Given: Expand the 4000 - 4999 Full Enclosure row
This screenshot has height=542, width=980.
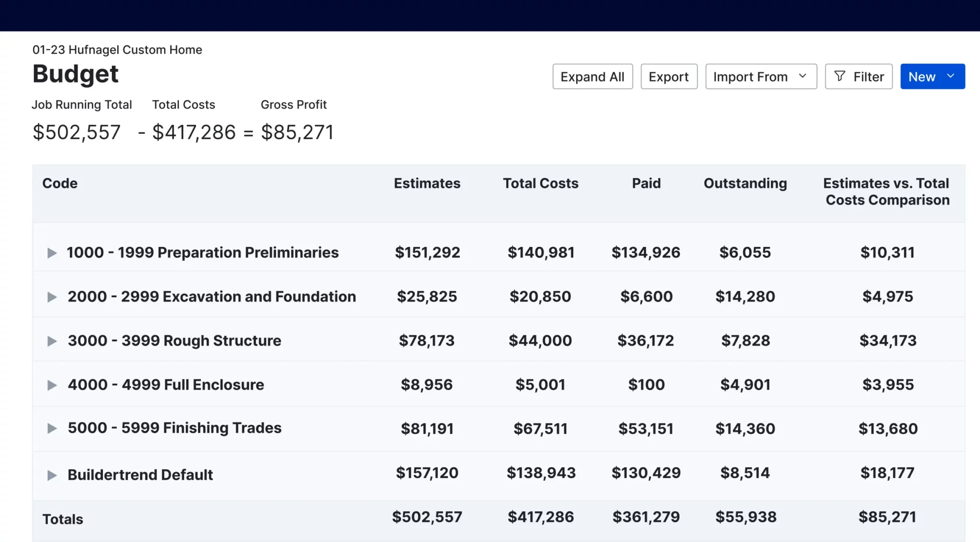Looking at the screenshot, I should point(51,384).
